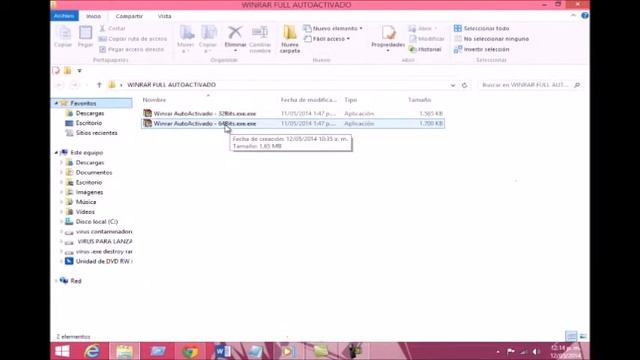Viewport: 640px width, 360px height.
Task: Switch to large icons view
Action: click(x=583, y=336)
